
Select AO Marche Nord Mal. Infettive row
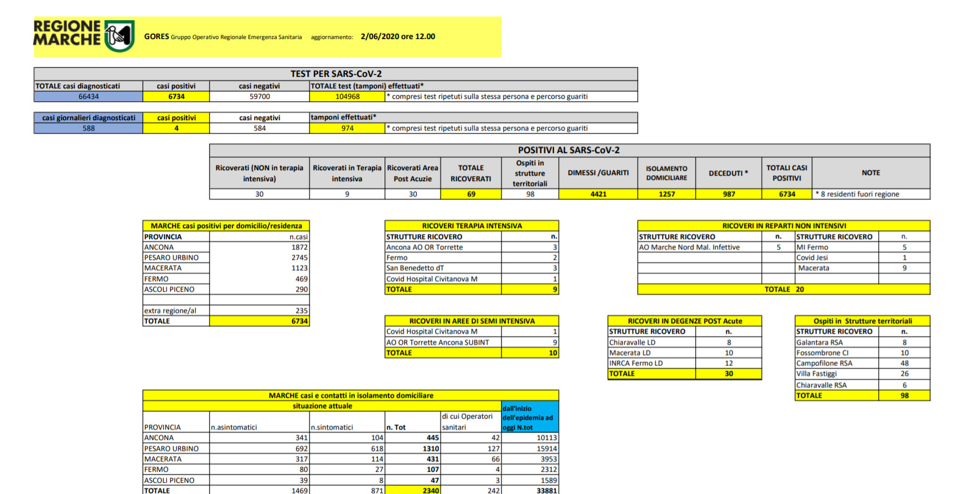click(x=716, y=247)
